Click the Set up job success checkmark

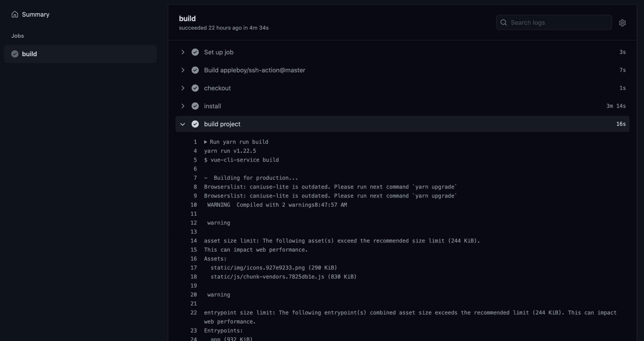click(x=195, y=52)
